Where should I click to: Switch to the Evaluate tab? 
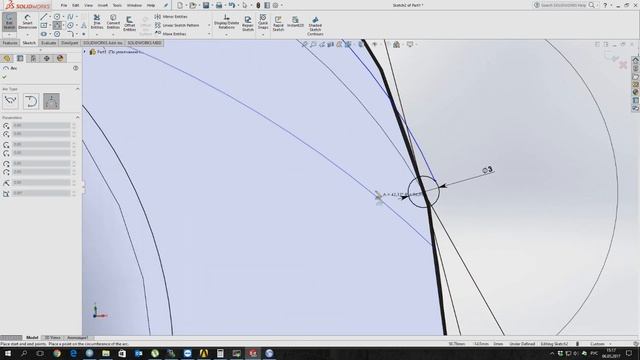[49, 43]
